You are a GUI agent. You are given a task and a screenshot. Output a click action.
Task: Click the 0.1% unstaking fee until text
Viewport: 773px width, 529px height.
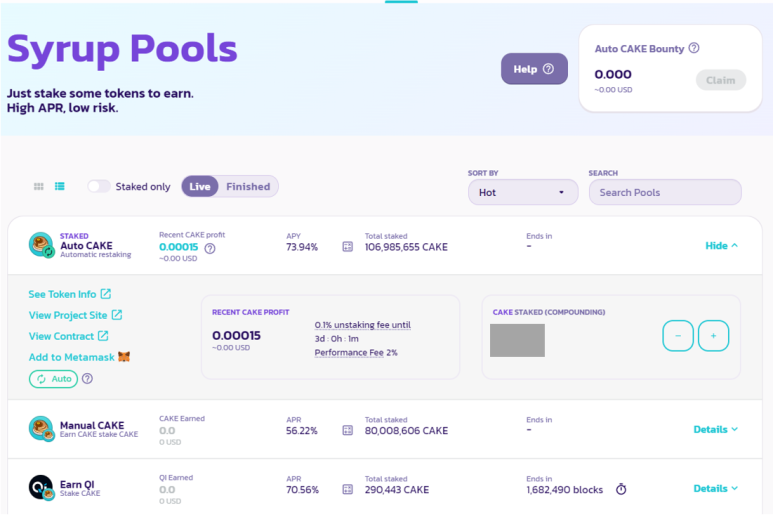[x=363, y=325]
